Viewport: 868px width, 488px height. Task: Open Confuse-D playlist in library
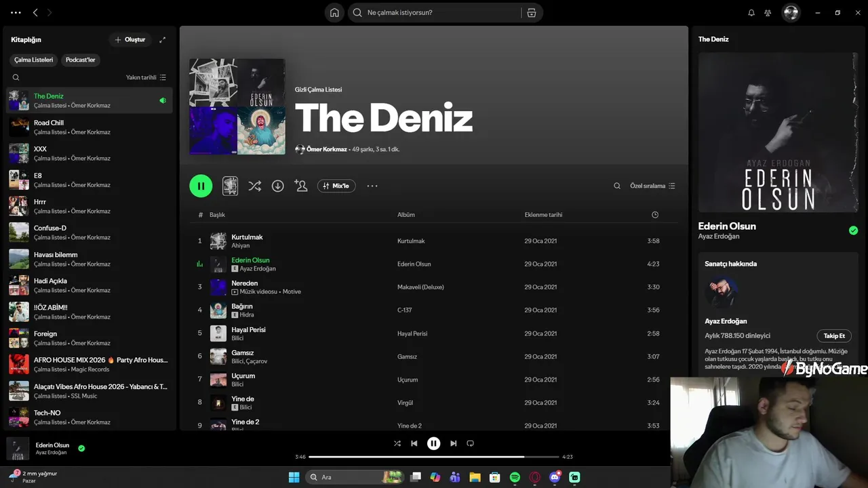[x=90, y=232]
